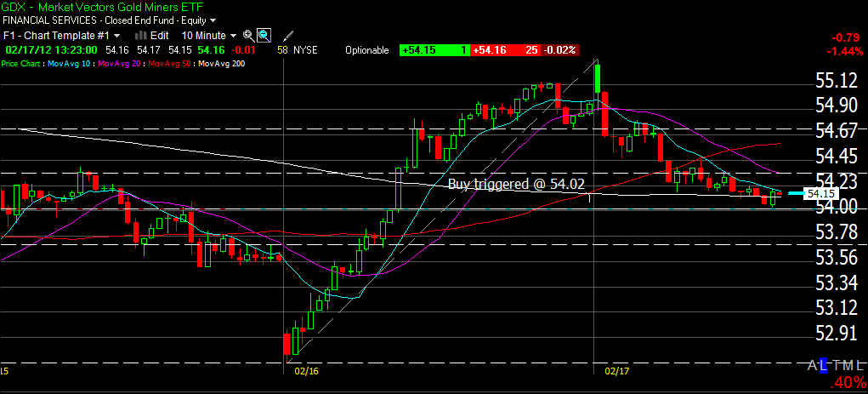868x394 pixels.
Task: Click the red .40% value
Action: coord(847,382)
